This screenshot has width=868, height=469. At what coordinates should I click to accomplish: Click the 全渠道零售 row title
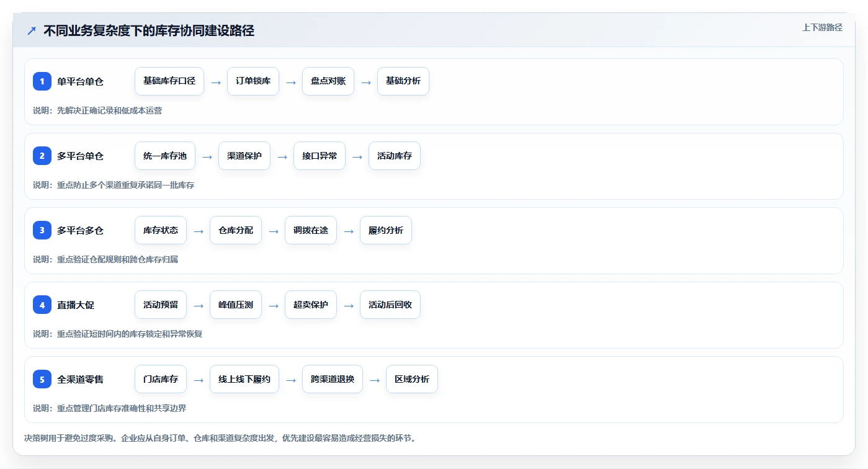pos(80,379)
